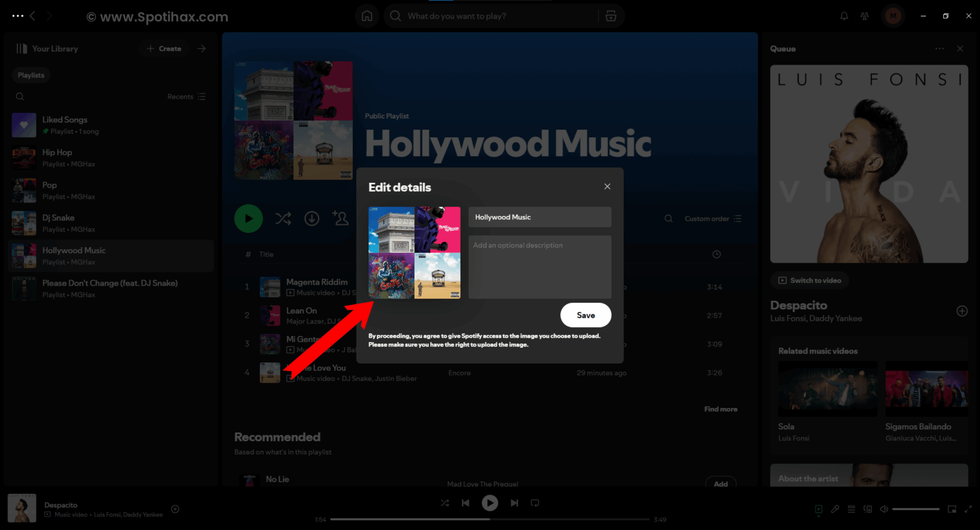Image resolution: width=980 pixels, height=530 pixels.
Task: Click Find more link
Action: (x=721, y=409)
